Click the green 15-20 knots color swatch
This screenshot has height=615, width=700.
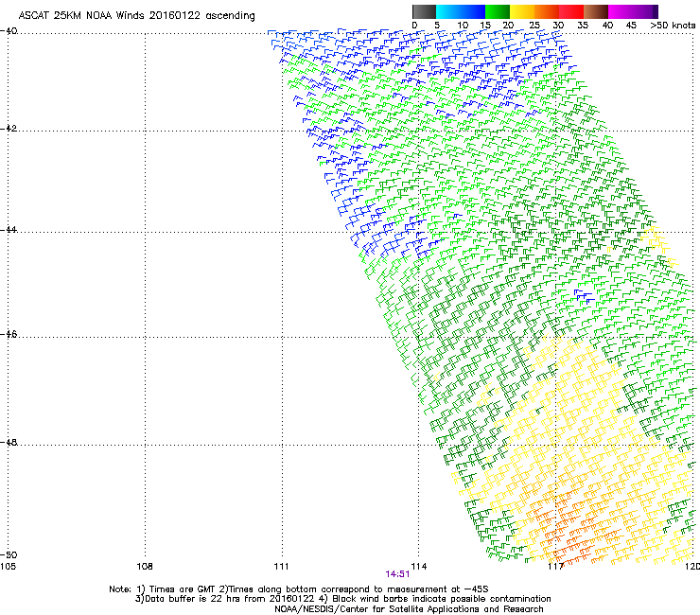[498, 11]
